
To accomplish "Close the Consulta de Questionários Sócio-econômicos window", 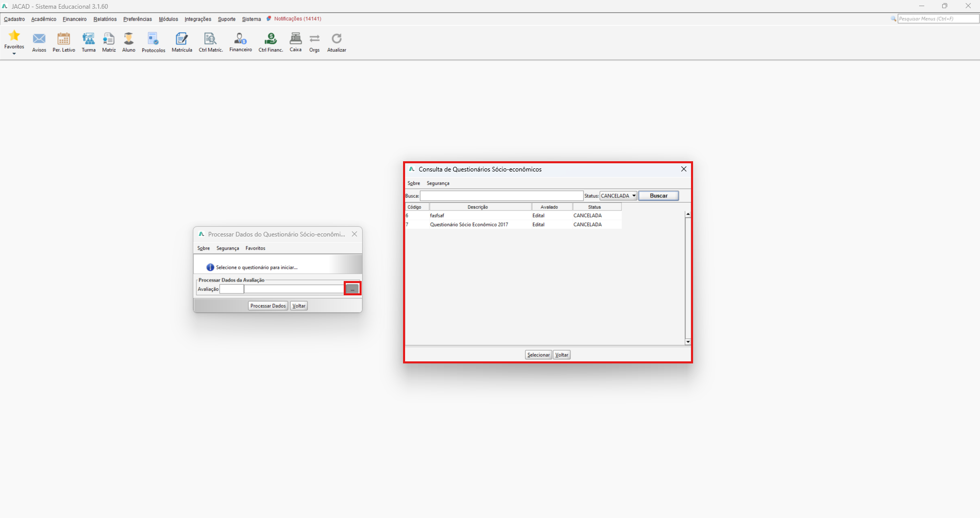I will tap(683, 169).
